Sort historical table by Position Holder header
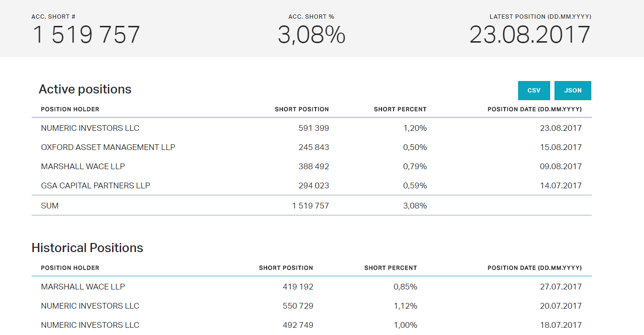The width and height of the screenshot is (644, 335). click(x=70, y=268)
